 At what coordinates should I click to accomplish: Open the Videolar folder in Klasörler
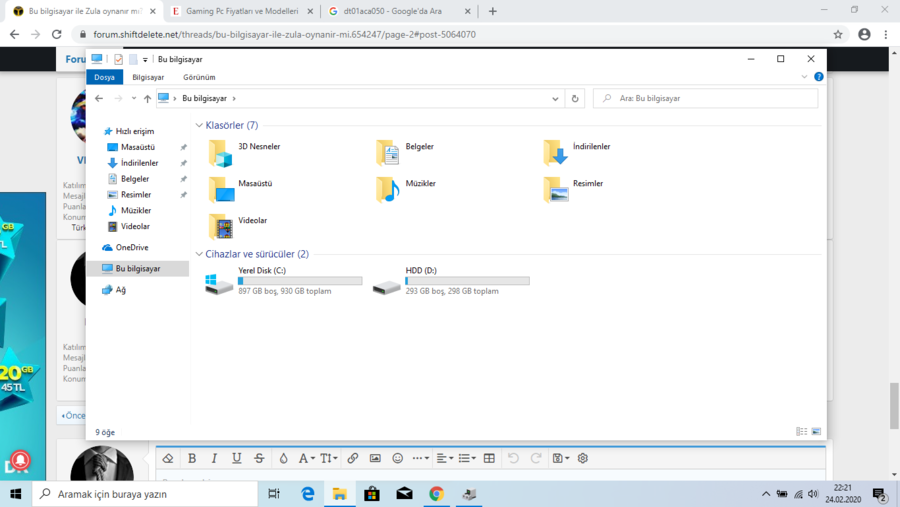[238, 226]
